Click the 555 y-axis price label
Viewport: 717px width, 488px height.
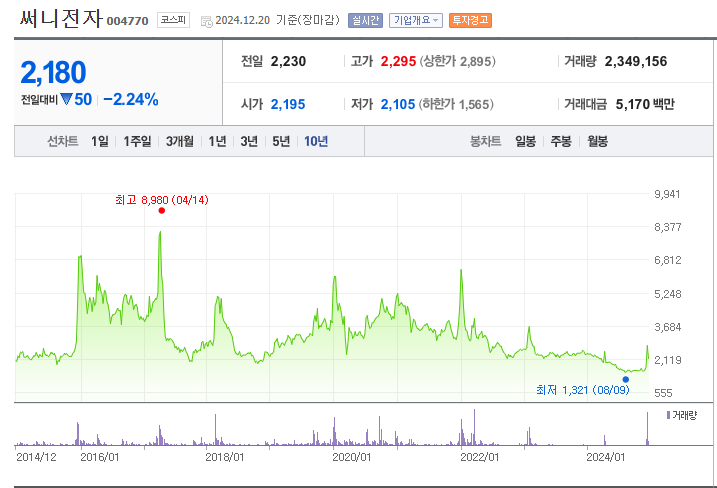point(663,393)
